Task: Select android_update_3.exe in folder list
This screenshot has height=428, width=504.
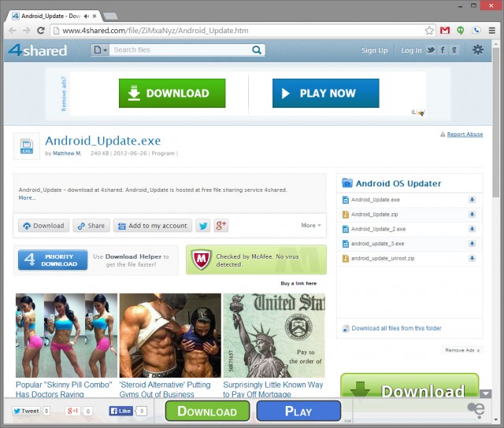Action: pos(378,244)
